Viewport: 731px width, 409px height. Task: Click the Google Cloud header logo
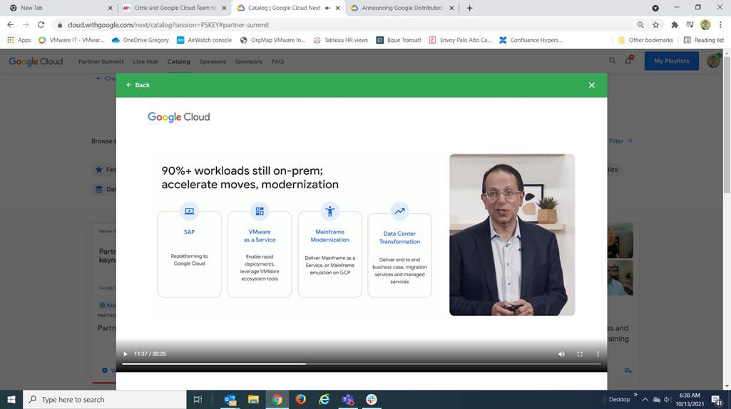36,62
